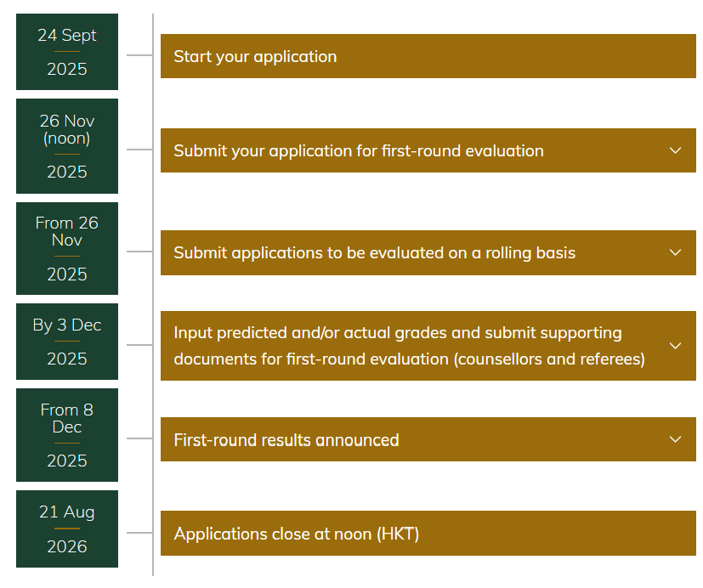Click the Start your application bar
Screen dimensions: 703x588
(x=428, y=56)
